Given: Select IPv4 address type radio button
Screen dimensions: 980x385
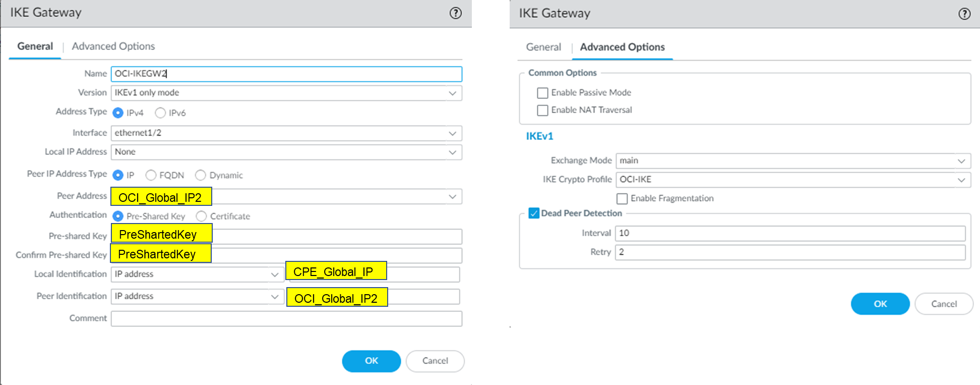Looking at the screenshot, I should (118, 113).
